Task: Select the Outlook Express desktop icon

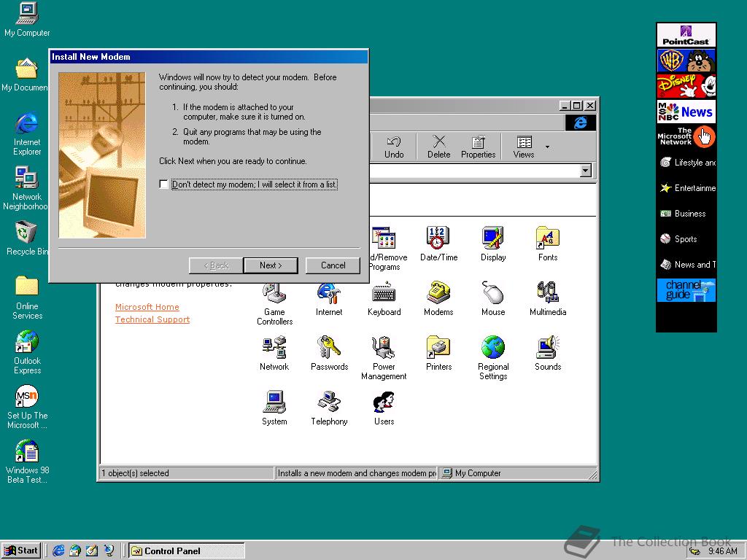Action: (27, 353)
